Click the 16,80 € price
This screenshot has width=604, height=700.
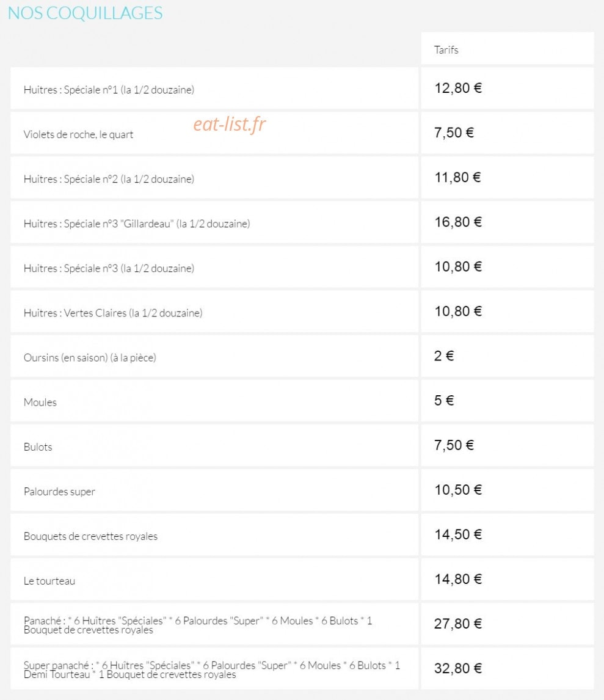[458, 222]
